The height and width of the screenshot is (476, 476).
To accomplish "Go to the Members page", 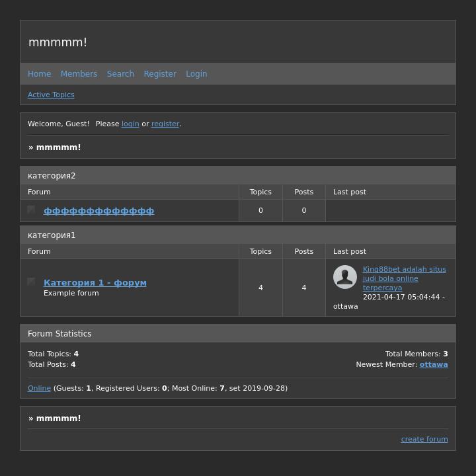I will tap(79, 74).
